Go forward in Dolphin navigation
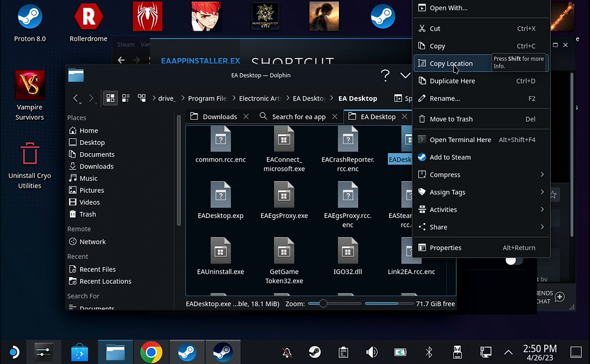This screenshot has height=364, width=590. (91, 98)
